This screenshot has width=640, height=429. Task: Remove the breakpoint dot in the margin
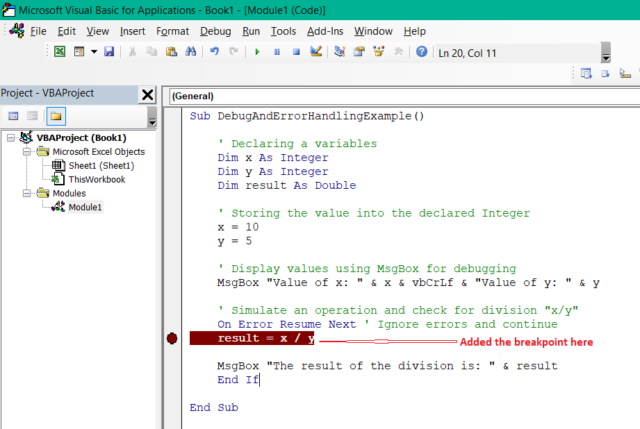pyautogui.click(x=172, y=339)
